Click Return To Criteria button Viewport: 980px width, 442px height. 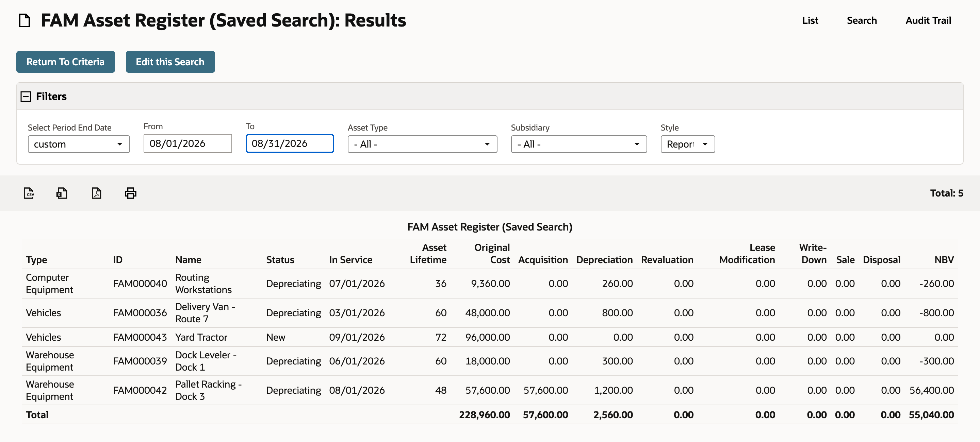click(x=65, y=62)
